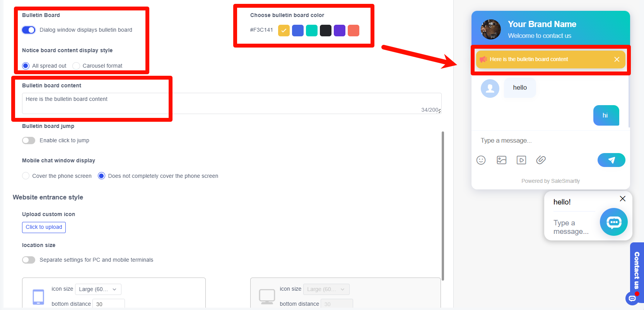
Task: Toggle Enable click to jump switch
Action: pyautogui.click(x=29, y=140)
